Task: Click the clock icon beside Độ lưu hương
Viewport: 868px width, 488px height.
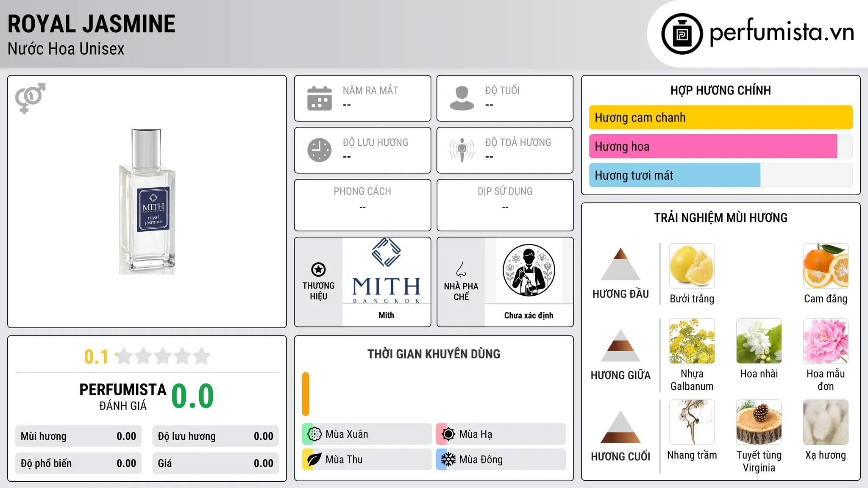Action: pos(320,150)
